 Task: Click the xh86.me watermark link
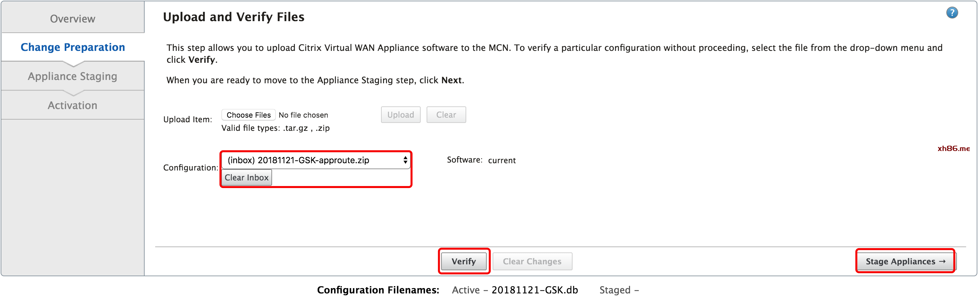(953, 149)
